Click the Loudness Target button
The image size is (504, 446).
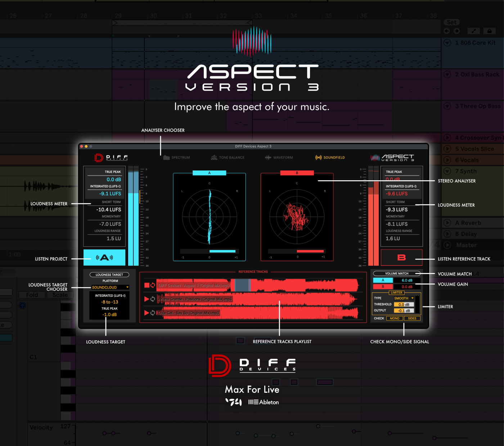coord(109,275)
